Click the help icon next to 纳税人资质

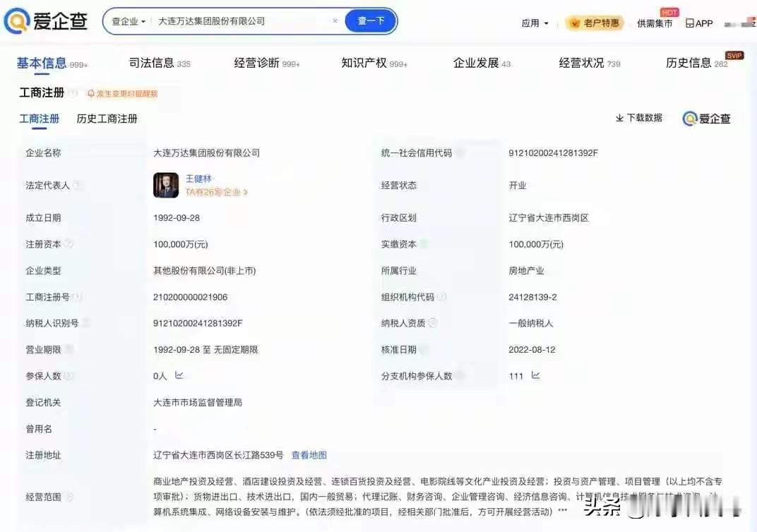(x=433, y=323)
